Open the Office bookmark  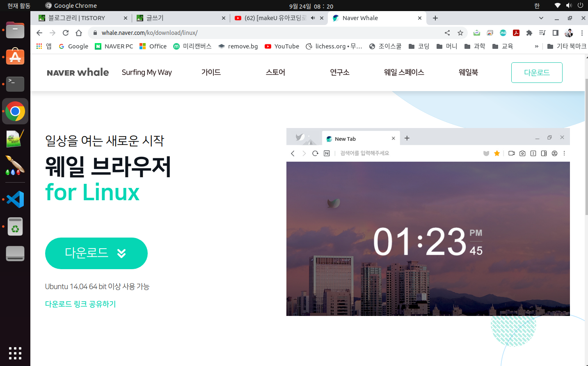153,46
